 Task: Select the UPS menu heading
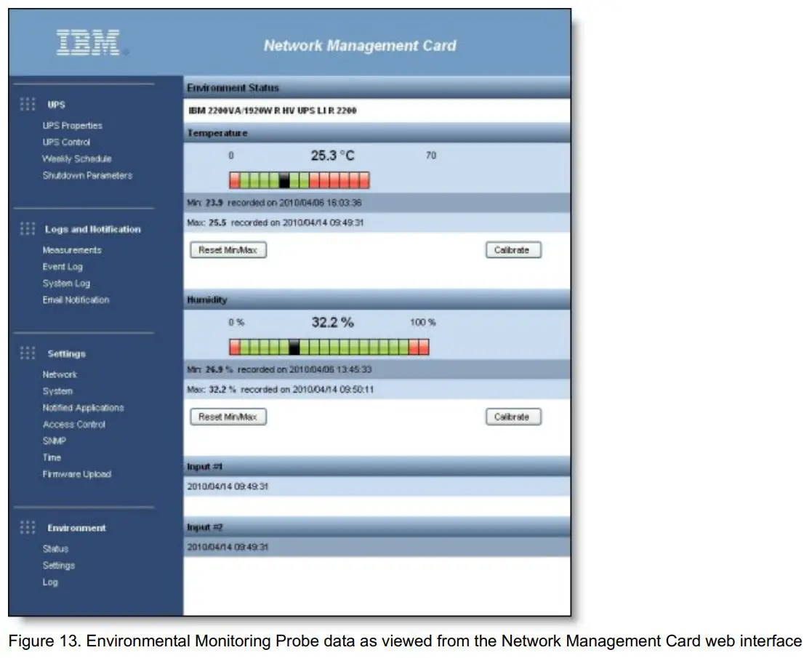(x=57, y=104)
